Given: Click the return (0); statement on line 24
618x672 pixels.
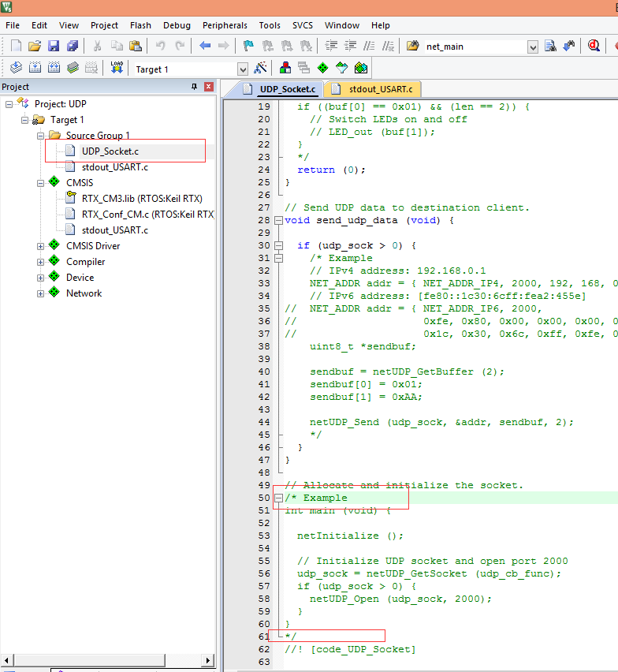Looking at the screenshot, I should 331,170.
